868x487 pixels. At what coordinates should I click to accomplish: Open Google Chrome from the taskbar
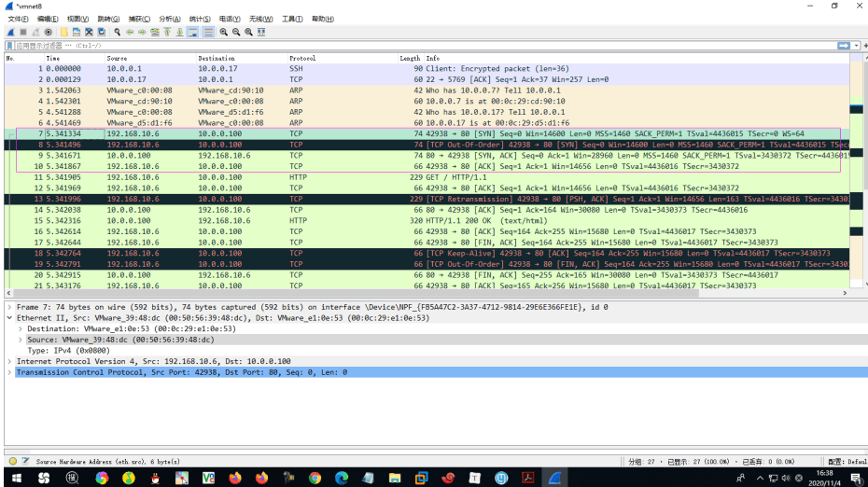[x=315, y=478]
